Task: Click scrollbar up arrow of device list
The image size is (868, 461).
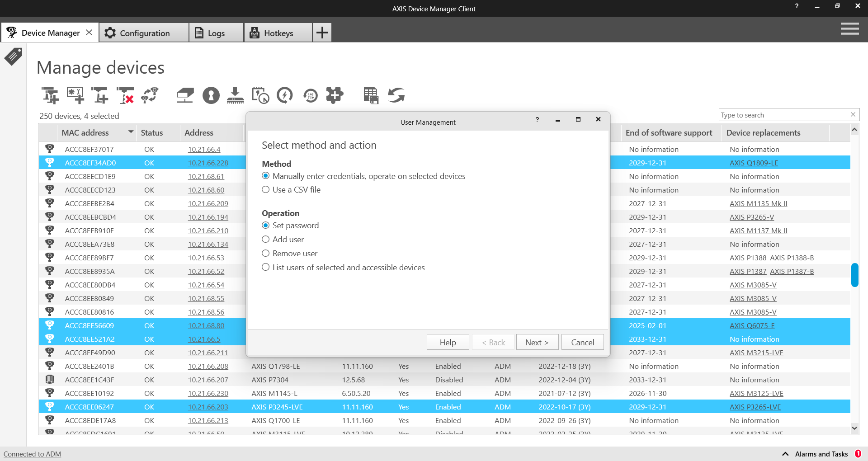Action: pos(854,130)
